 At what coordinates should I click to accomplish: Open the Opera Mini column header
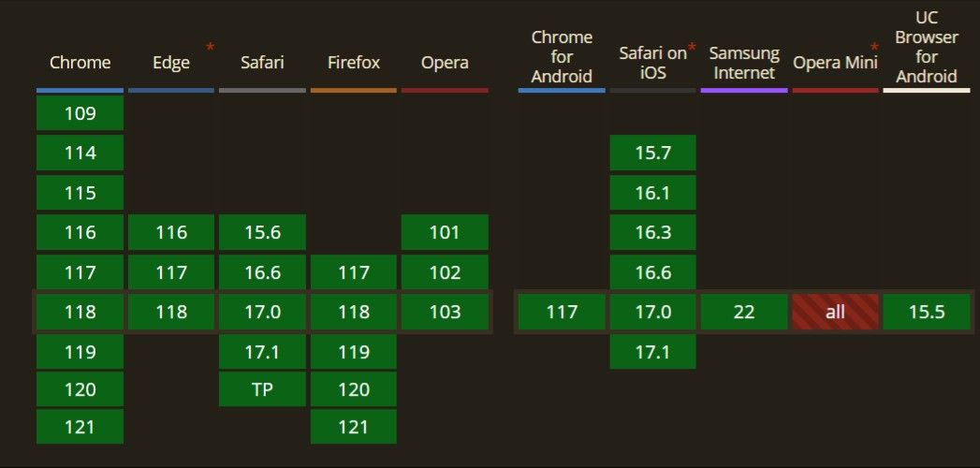pos(836,63)
